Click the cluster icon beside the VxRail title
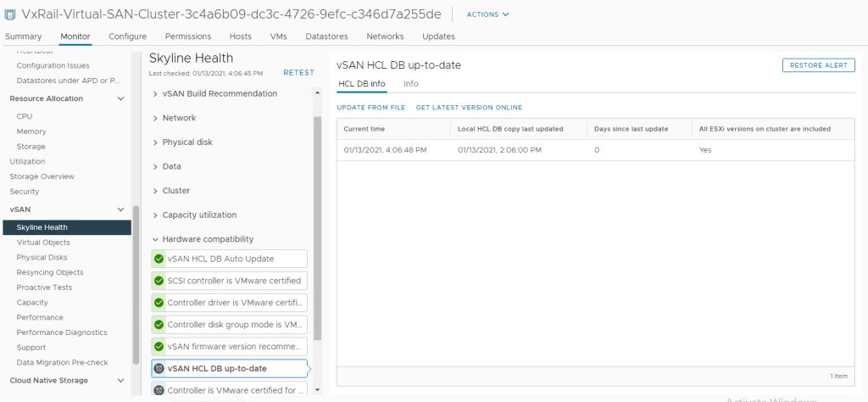The image size is (868, 402). (x=10, y=14)
